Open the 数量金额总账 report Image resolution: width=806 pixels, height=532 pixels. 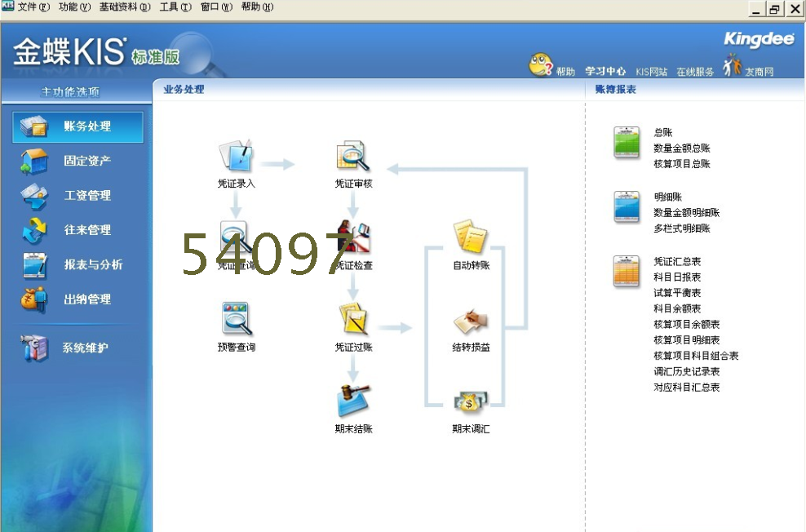point(682,149)
